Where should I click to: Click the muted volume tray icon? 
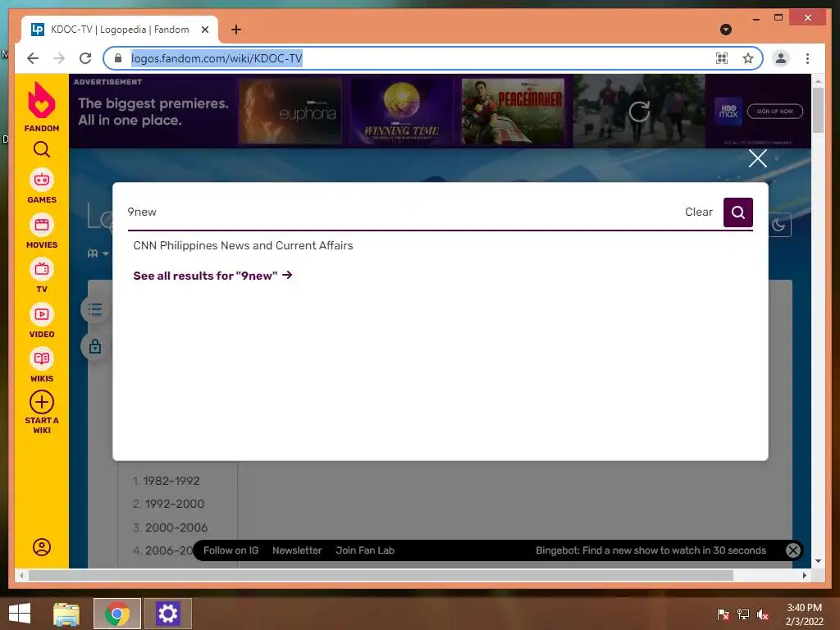(763, 614)
